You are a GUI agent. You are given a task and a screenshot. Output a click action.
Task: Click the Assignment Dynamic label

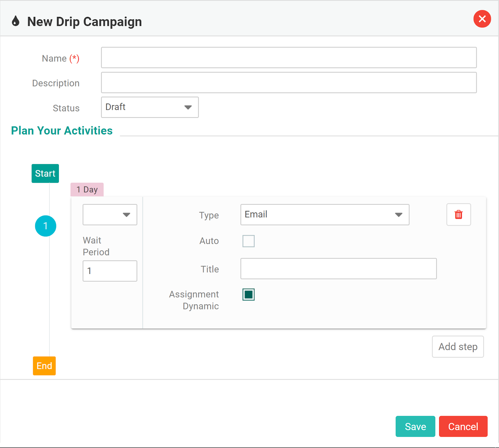194,300
